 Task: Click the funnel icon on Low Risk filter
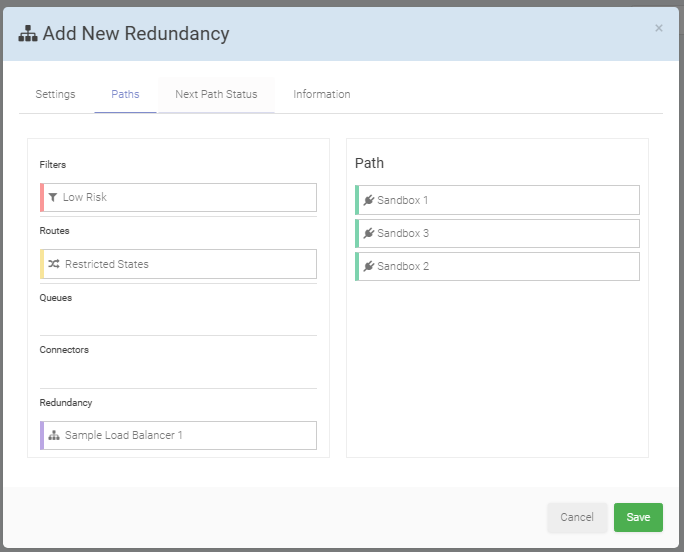53,197
